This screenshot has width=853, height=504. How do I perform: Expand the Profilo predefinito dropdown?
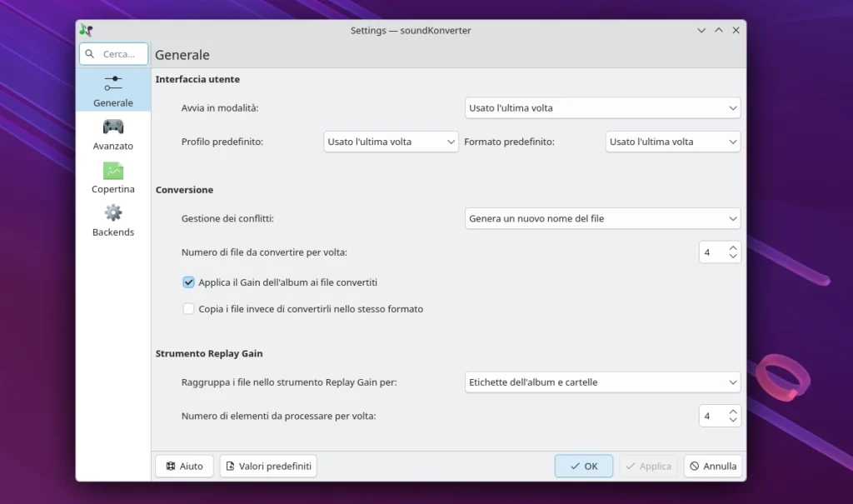click(391, 142)
